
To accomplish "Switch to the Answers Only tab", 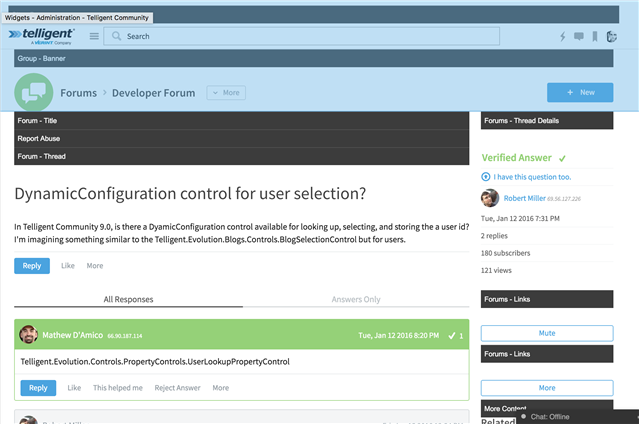I will coord(356,299).
